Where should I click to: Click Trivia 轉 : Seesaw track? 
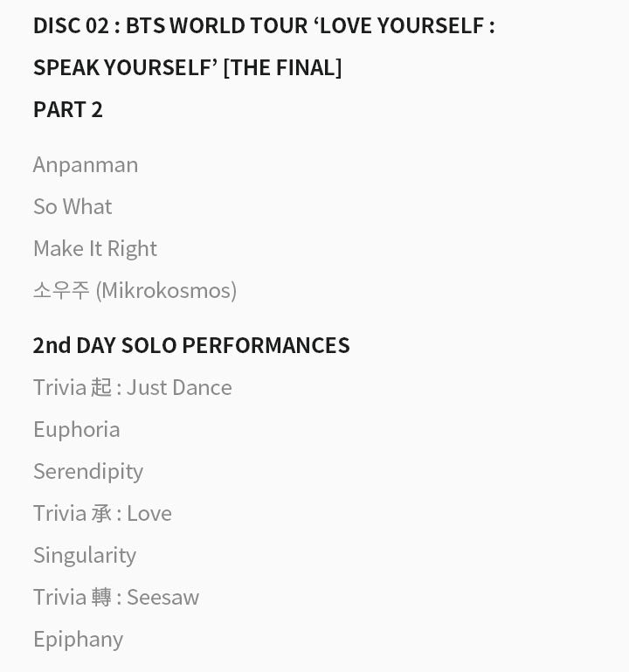[x=116, y=597]
